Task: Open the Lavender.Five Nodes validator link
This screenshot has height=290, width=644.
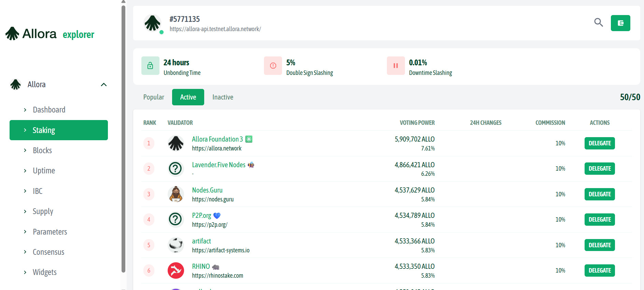Action: point(219,165)
